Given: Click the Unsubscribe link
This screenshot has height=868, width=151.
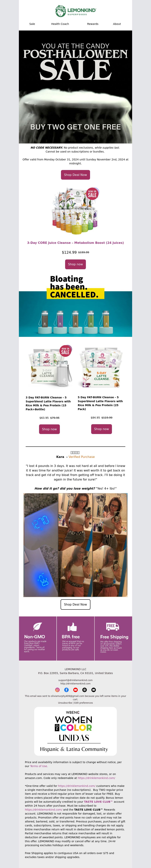Looking at the screenshot, I should pos(65,702).
